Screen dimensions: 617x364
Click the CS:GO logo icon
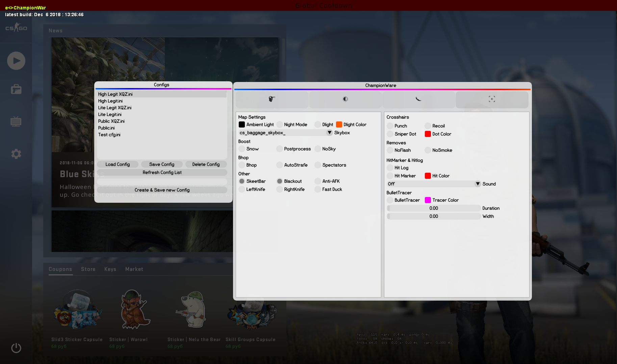16,28
